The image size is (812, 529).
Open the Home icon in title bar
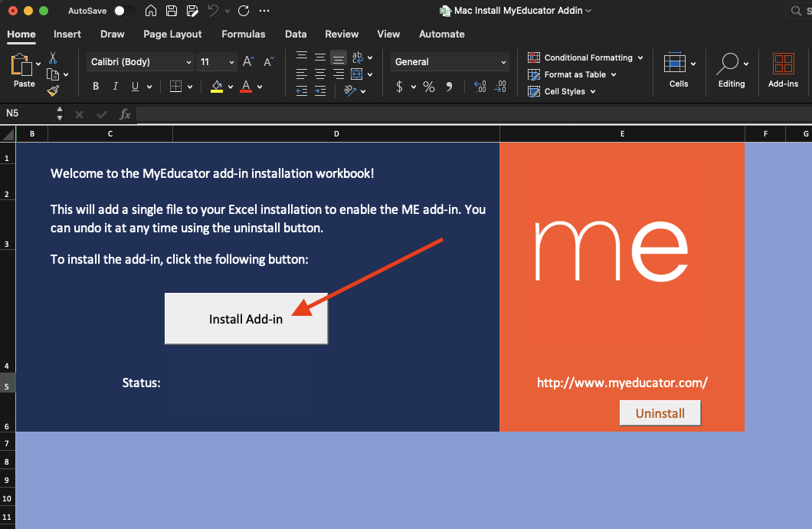coord(151,11)
